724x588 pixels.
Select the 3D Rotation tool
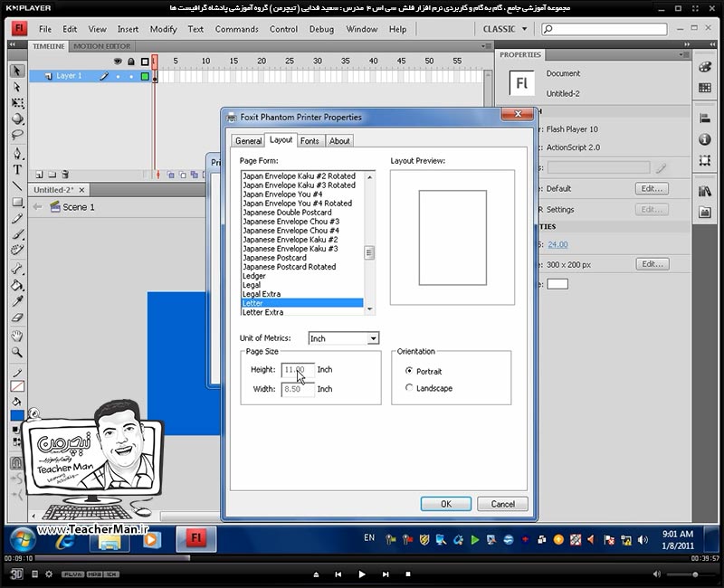(17, 119)
